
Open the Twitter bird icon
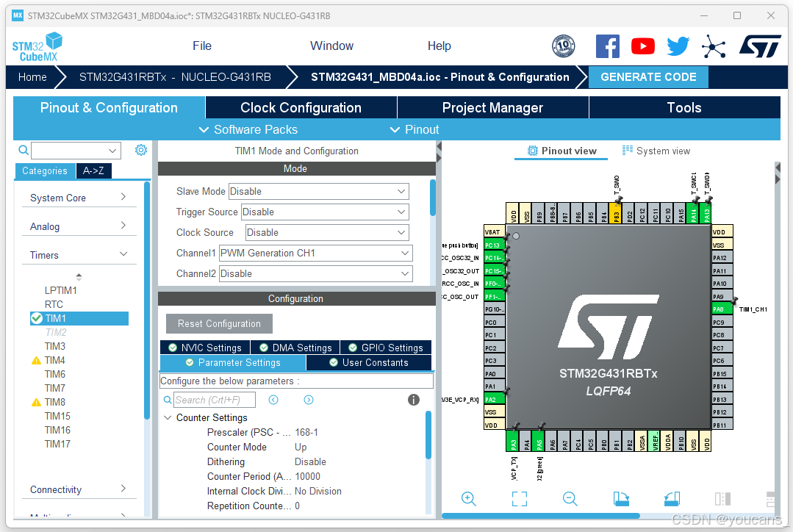[678, 46]
